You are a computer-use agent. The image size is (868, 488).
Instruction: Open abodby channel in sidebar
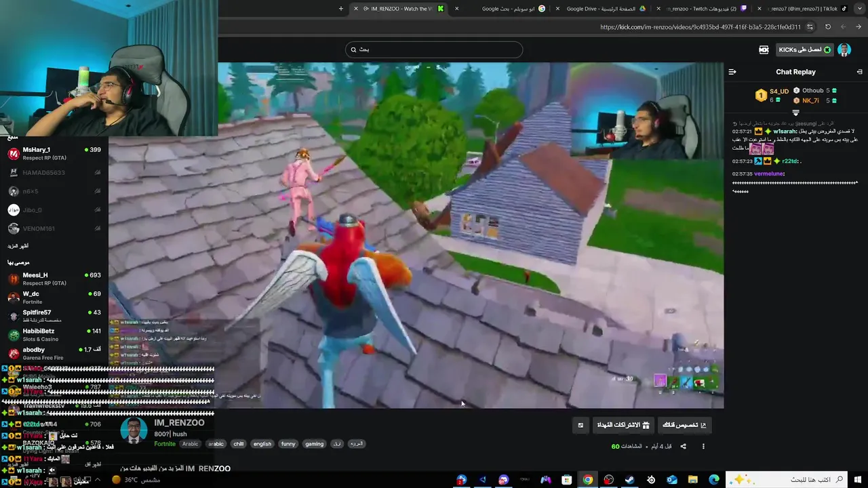click(54, 353)
